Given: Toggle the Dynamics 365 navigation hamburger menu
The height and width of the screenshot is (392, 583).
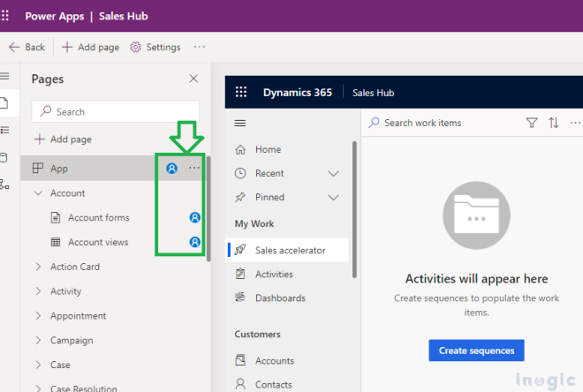Looking at the screenshot, I should click(x=240, y=123).
